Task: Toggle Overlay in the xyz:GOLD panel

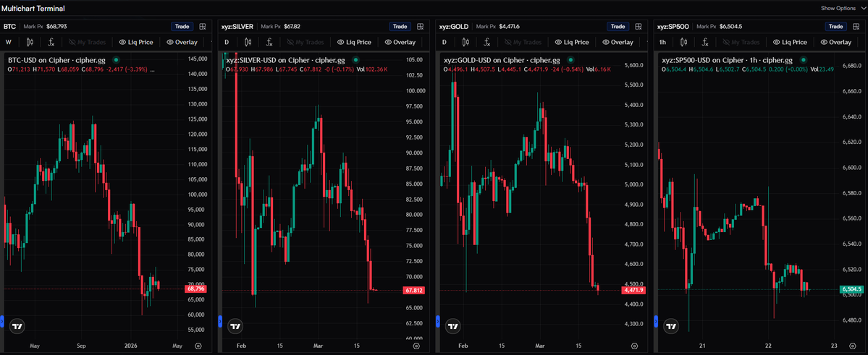Action: pyautogui.click(x=618, y=42)
